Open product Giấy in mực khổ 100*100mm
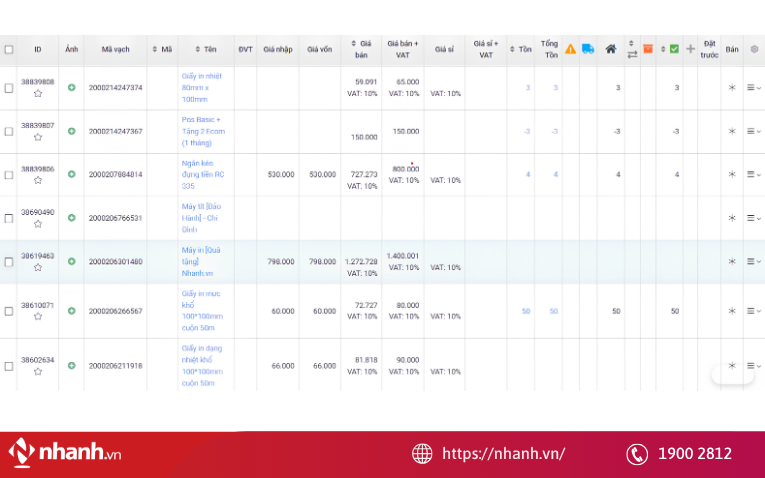 click(x=202, y=311)
